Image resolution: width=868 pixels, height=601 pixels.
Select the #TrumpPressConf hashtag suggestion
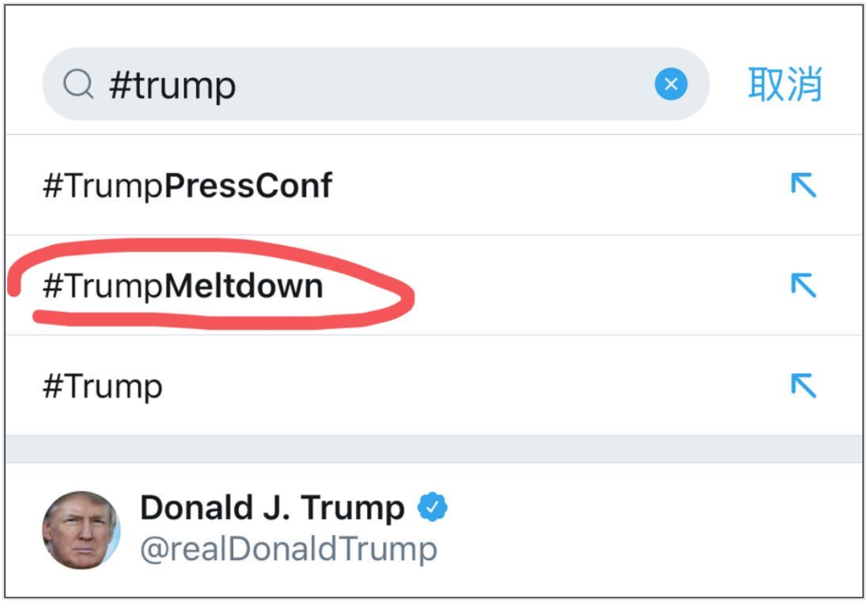click(x=187, y=186)
